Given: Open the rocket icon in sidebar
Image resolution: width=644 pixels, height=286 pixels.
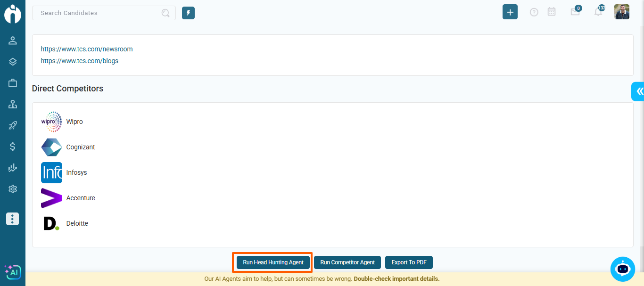Looking at the screenshot, I should click(13, 125).
